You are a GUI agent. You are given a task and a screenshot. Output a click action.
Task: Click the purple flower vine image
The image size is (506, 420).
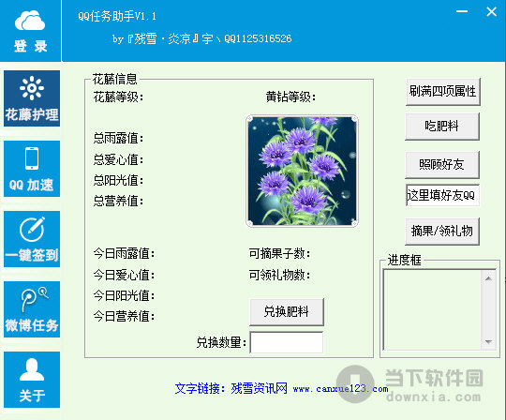coord(302,172)
